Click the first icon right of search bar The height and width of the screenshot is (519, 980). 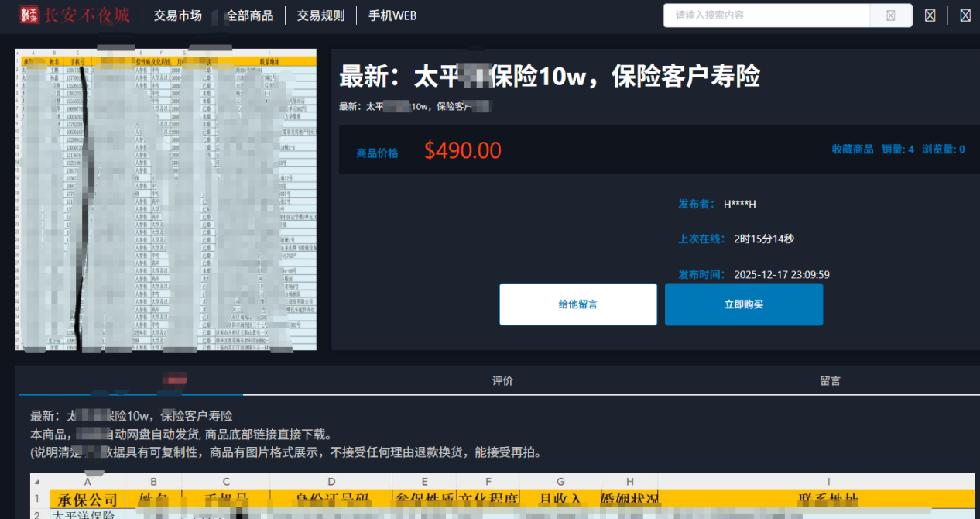click(x=930, y=15)
